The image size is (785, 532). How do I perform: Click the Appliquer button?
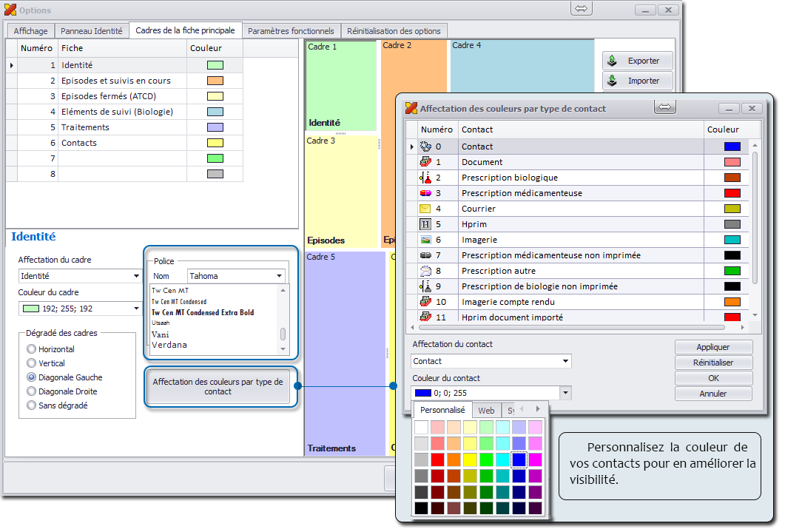pyautogui.click(x=713, y=347)
